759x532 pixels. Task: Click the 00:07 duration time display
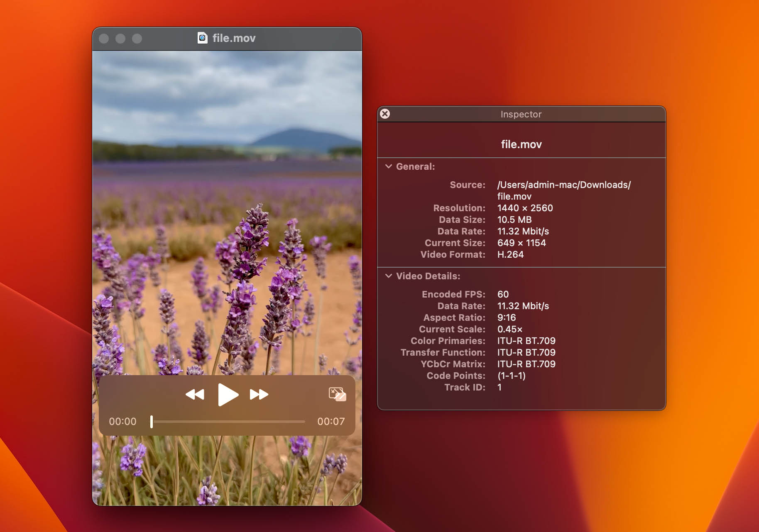[x=331, y=422]
